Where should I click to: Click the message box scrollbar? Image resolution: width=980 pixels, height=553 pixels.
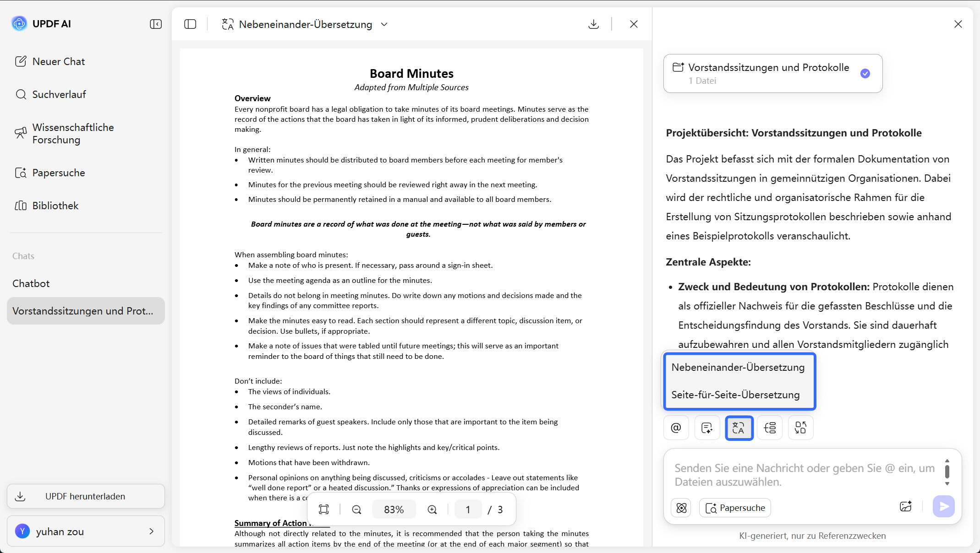click(947, 471)
